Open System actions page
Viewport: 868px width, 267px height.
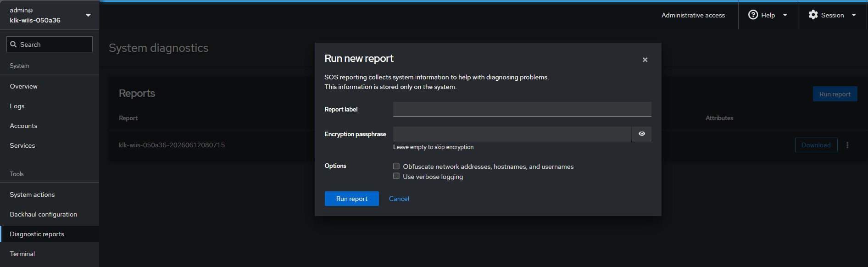point(50,195)
